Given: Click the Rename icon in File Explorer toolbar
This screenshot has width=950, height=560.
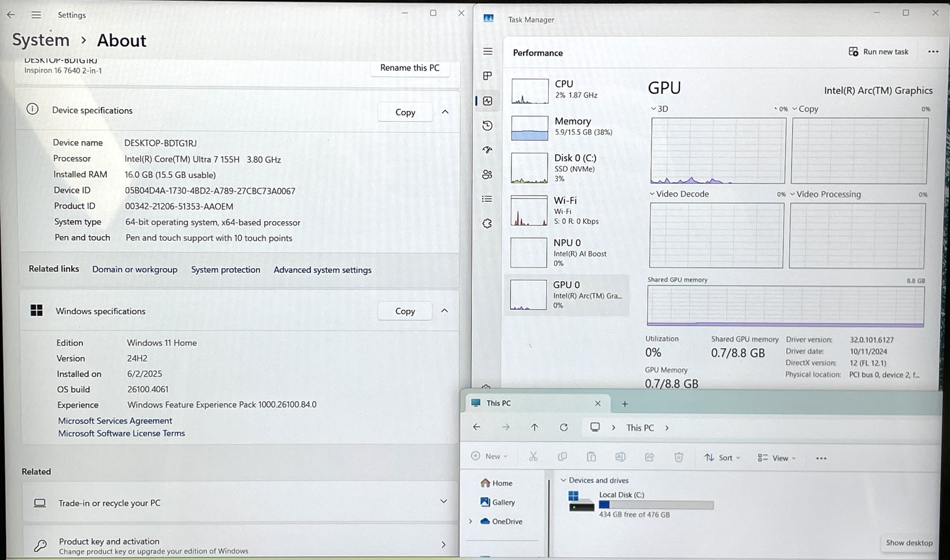Looking at the screenshot, I should pyautogui.click(x=620, y=456).
